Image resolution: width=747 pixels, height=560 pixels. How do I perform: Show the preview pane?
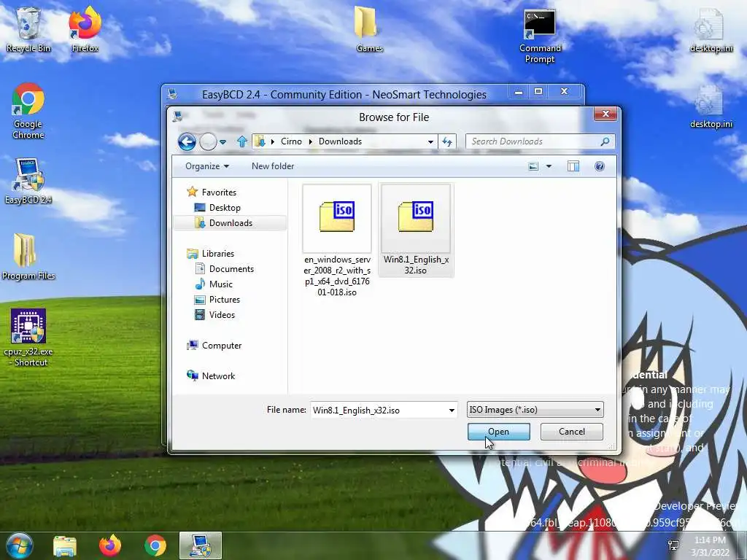tap(573, 166)
